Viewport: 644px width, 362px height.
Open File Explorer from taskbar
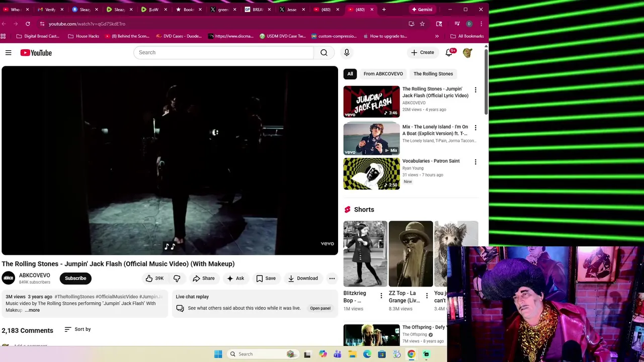352,354
